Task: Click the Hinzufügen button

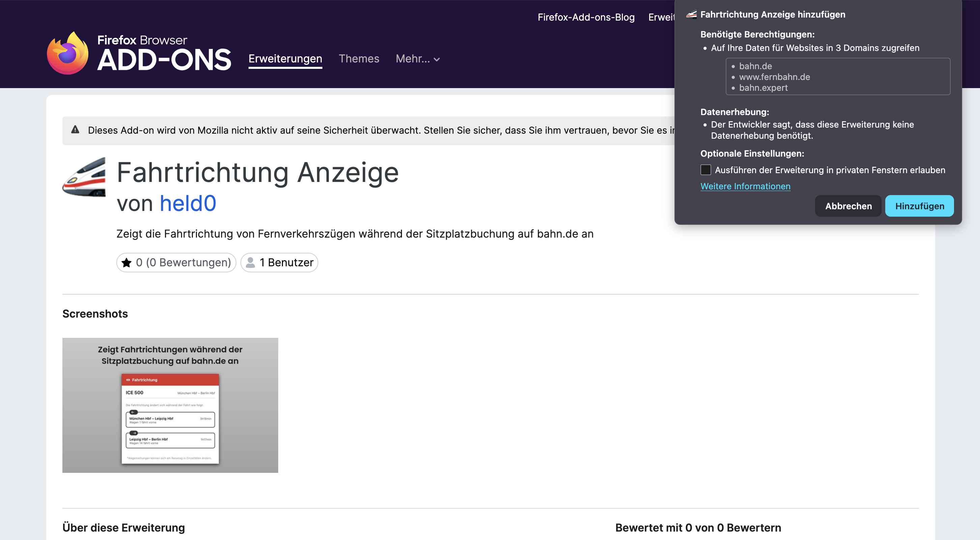Action: tap(920, 206)
